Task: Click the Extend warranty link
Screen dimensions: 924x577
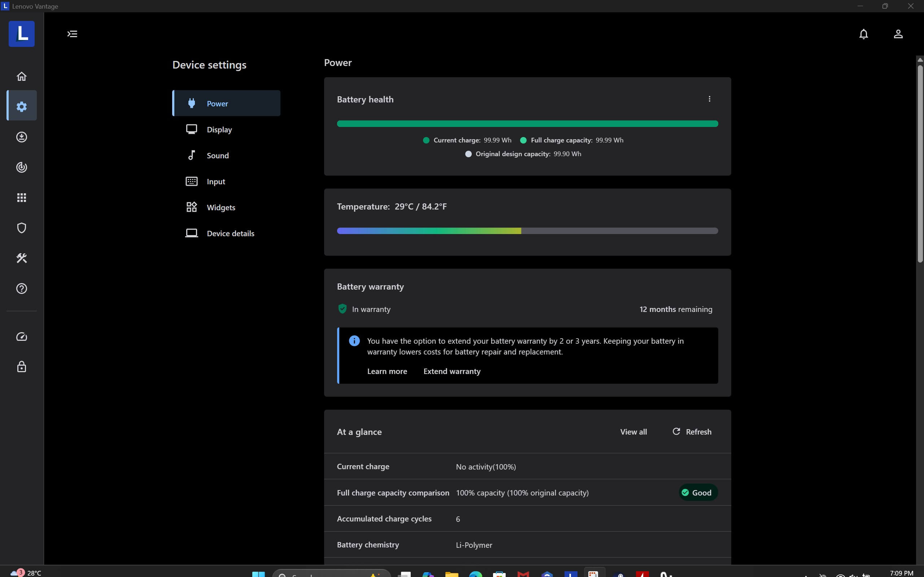Action: tap(452, 371)
